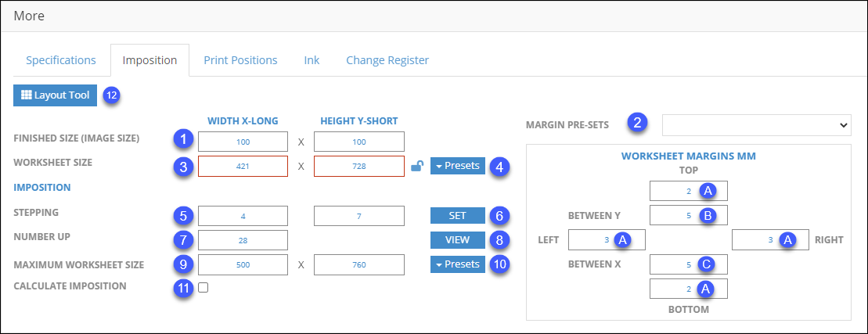The height and width of the screenshot is (334, 868).
Task: Select the Number Up field showing 28
Action: coord(243,240)
